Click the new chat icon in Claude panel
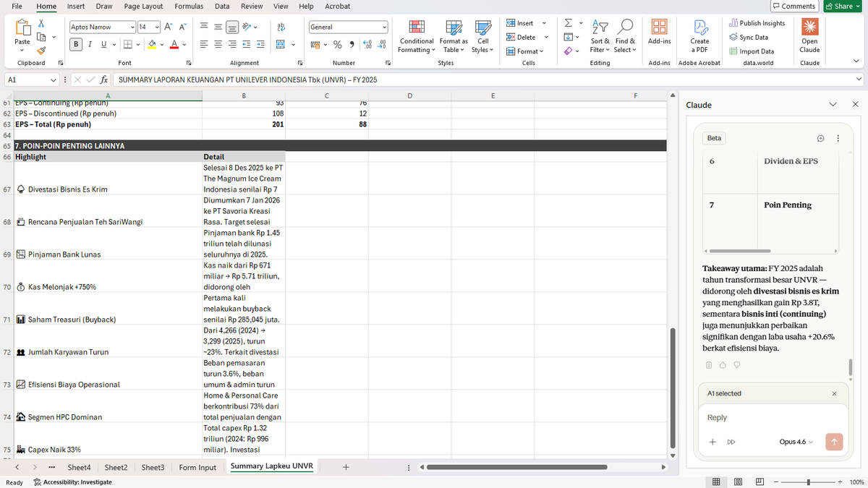The image size is (868, 488). pyautogui.click(x=821, y=138)
